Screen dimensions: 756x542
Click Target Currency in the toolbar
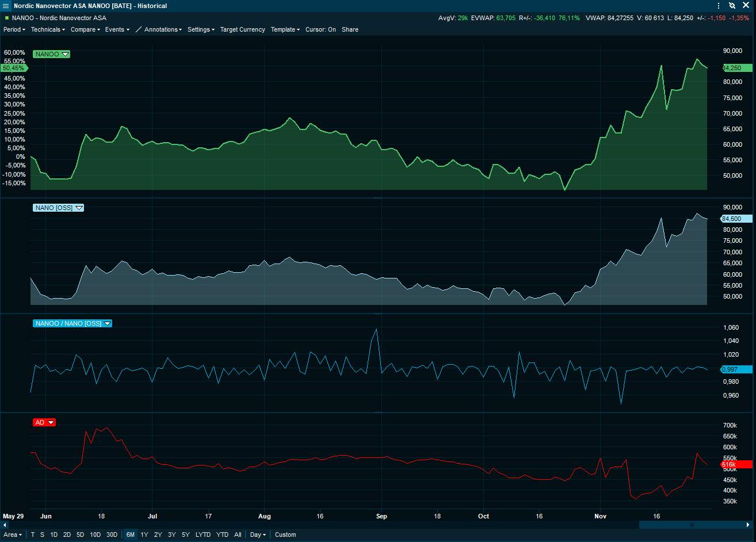pyautogui.click(x=243, y=29)
